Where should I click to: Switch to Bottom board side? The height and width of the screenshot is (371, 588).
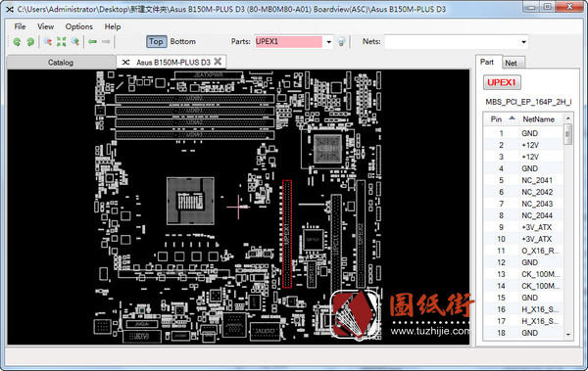(x=182, y=41)
